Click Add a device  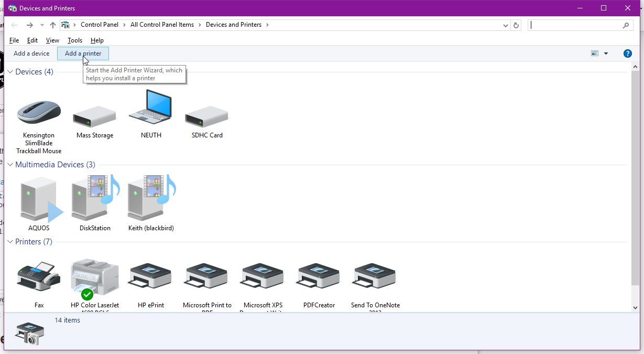tap(31, 53)
